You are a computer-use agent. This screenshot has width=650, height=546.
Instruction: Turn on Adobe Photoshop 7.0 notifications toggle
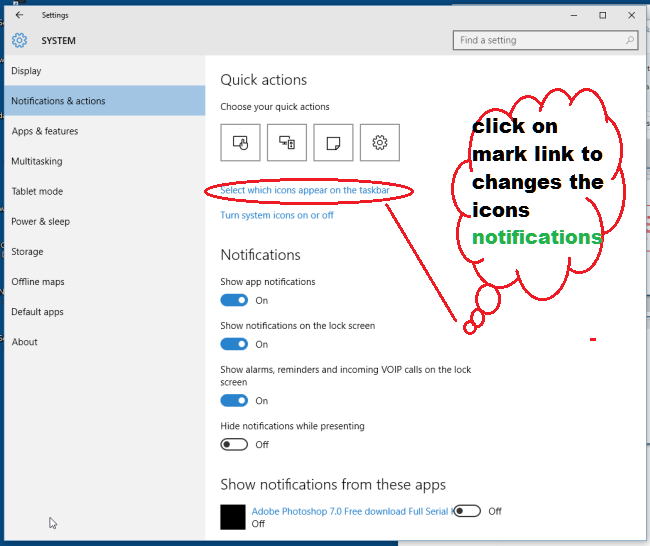[x=467, y=511]
